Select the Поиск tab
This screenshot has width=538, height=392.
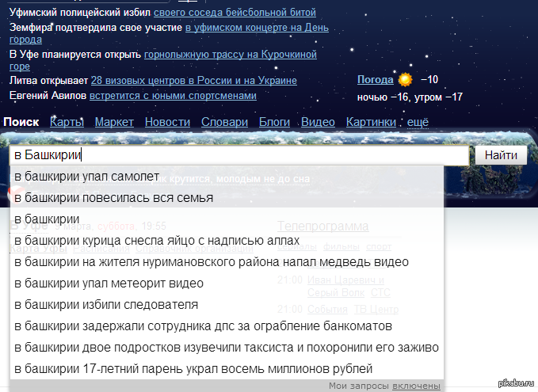coord(21,122)
